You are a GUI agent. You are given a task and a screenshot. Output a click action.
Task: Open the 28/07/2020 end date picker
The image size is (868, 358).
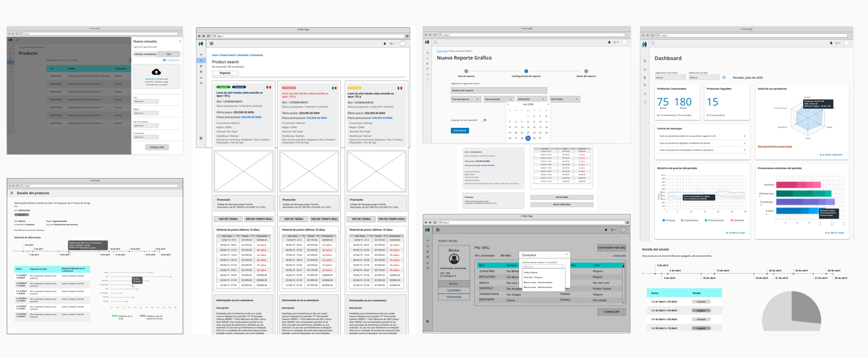pyautogui.click(x=565, y=99)
